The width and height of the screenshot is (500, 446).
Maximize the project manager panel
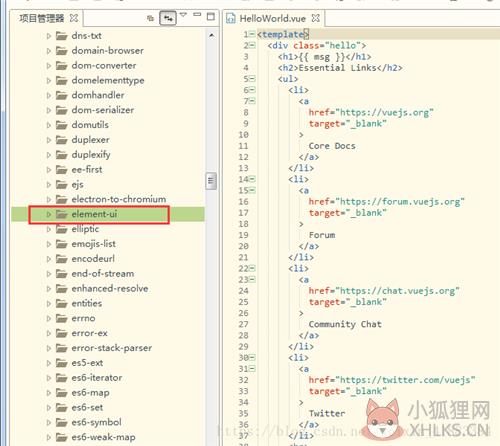[x=211, y=16]
